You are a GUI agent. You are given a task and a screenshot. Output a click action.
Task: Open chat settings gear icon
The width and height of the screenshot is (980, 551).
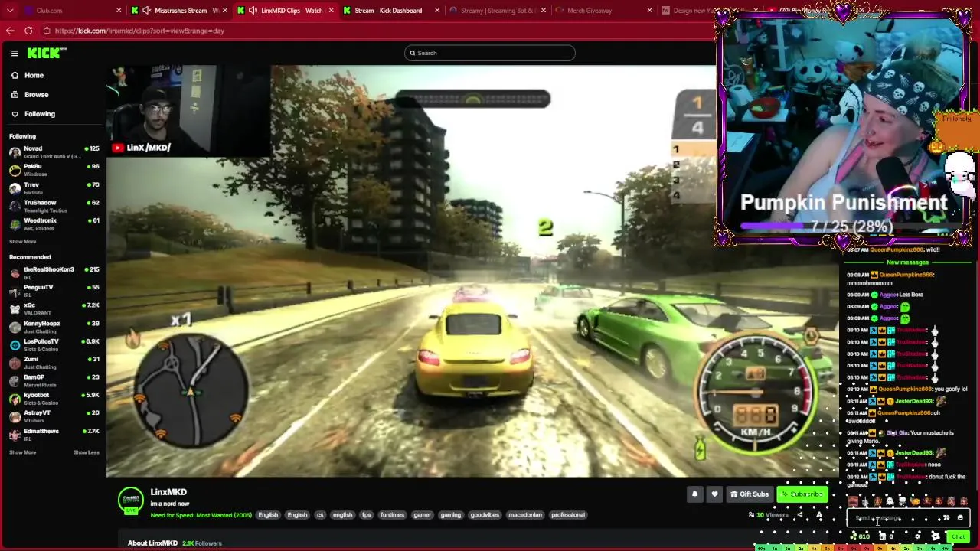[917, 536]
